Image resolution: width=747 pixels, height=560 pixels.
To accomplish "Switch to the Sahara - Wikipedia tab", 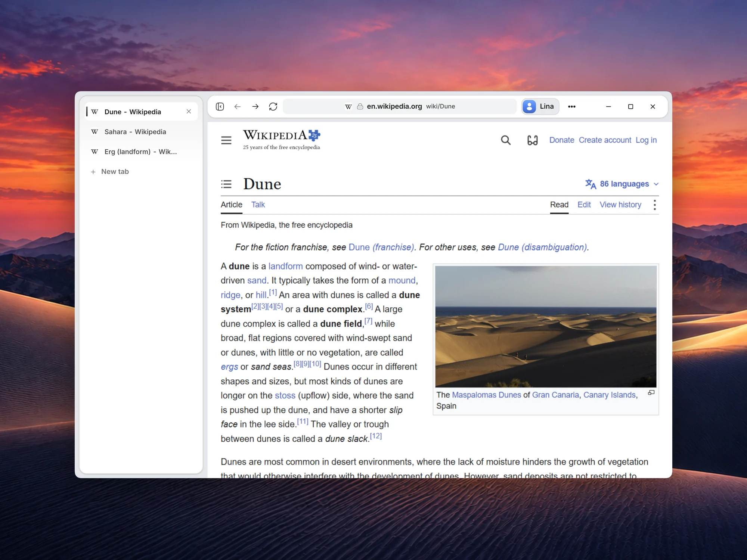I will point(141,132).
